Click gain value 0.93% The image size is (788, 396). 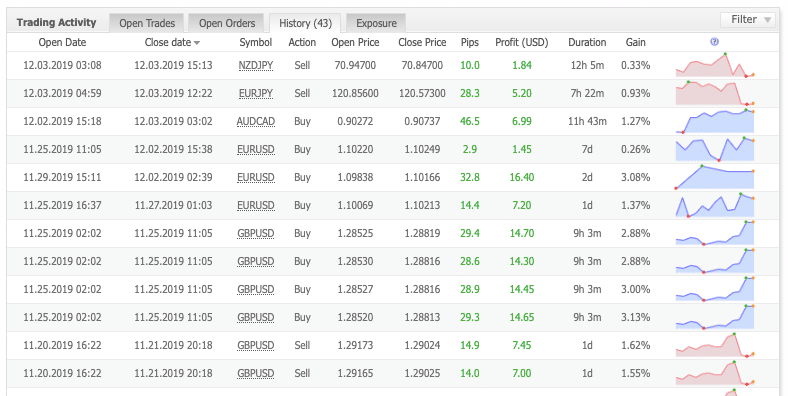pos(636,93)
